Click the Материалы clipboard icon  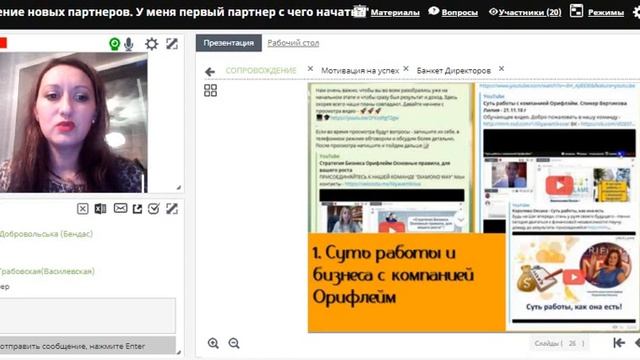click(359, 11)
